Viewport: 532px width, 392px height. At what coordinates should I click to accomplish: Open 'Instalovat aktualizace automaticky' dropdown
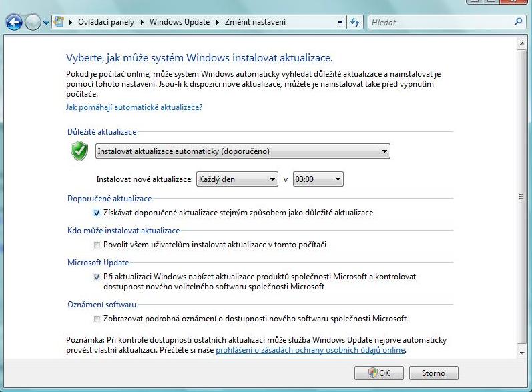pos(243,151)
